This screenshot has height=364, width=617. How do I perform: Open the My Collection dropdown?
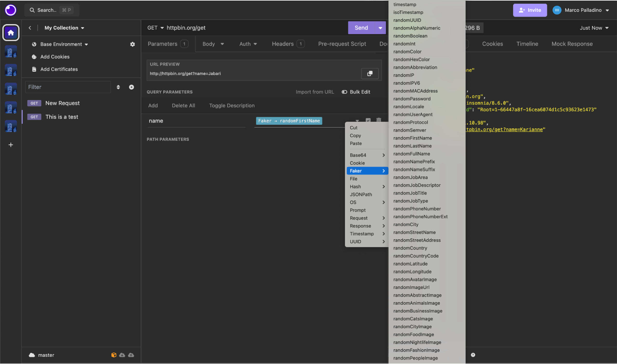(x=64, y=28)
